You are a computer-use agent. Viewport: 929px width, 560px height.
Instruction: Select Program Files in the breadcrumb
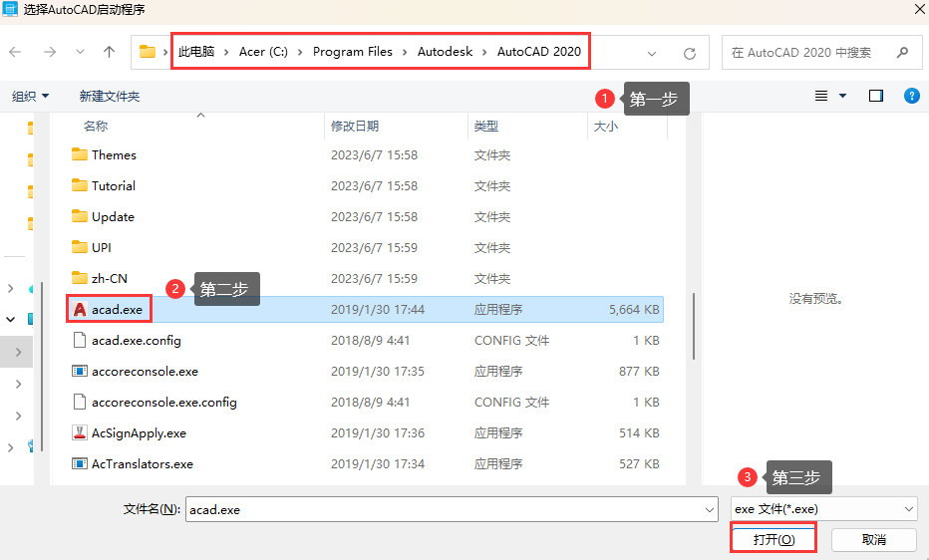pos(353,52)
